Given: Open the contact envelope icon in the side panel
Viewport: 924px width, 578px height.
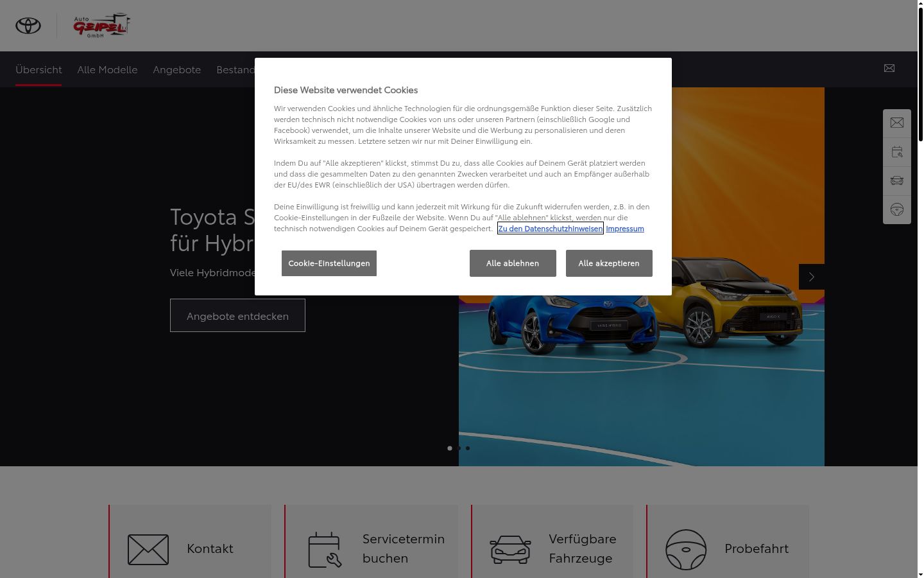Looking at the screenshot, I should point(897,123).
